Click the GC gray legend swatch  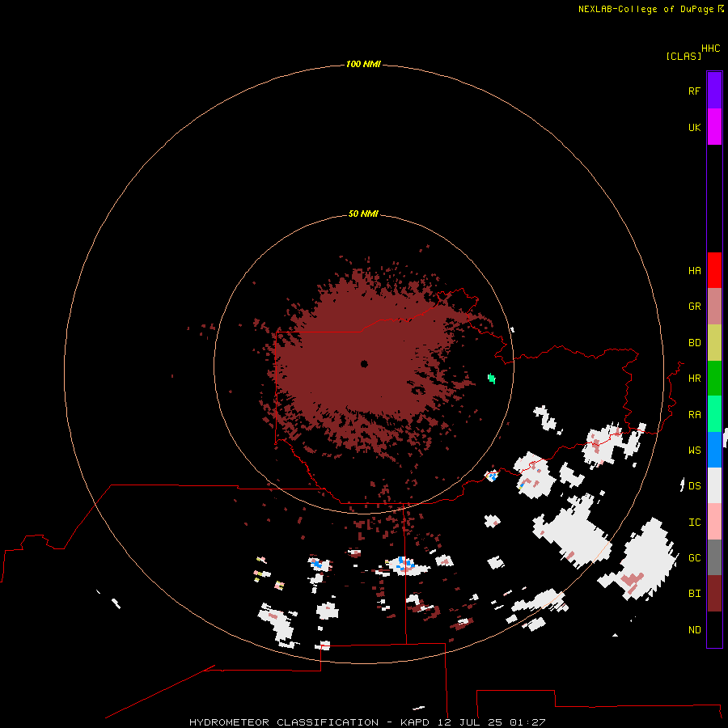click(714, 557)
